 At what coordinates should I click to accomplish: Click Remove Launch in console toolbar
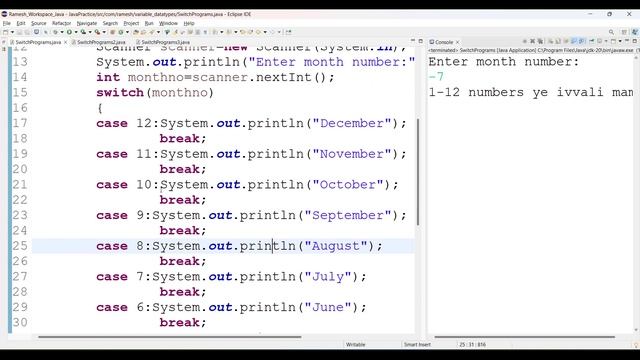tap(532, 41)
